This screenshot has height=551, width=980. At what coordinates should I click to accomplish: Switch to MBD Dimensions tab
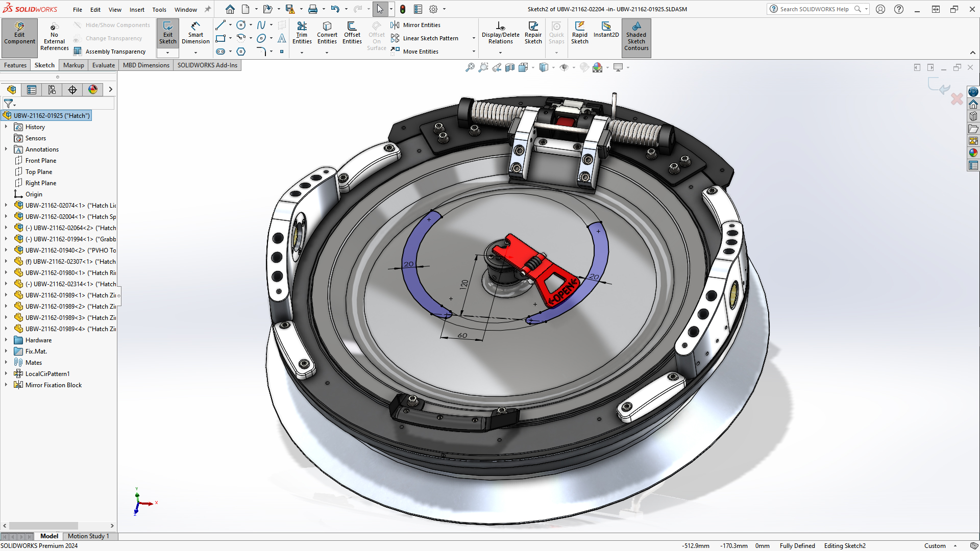tap(146, 65)
